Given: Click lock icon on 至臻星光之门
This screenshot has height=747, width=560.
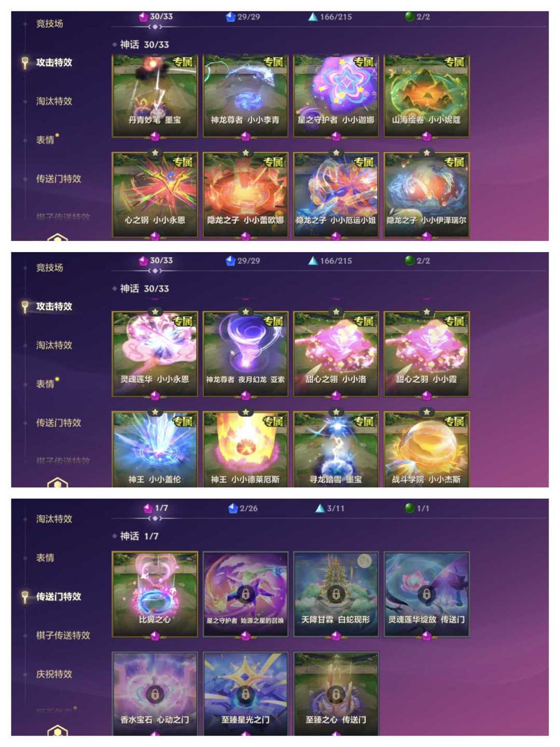Looking at the screenshot, I should pyautogui.click(x=246, y=694).
